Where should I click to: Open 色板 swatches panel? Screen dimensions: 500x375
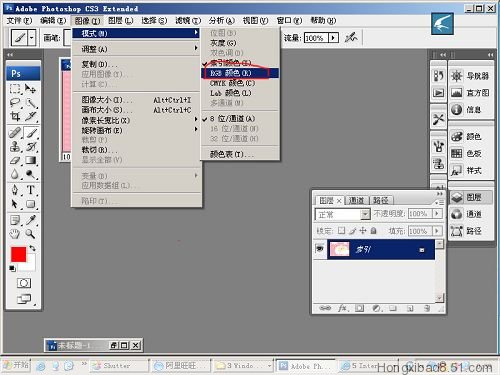[x=470, y=153]
